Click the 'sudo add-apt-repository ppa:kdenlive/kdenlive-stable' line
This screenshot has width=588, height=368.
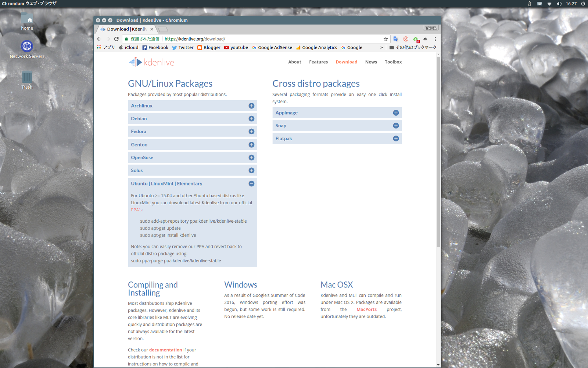pyautogui.click(x=193, y=221)
